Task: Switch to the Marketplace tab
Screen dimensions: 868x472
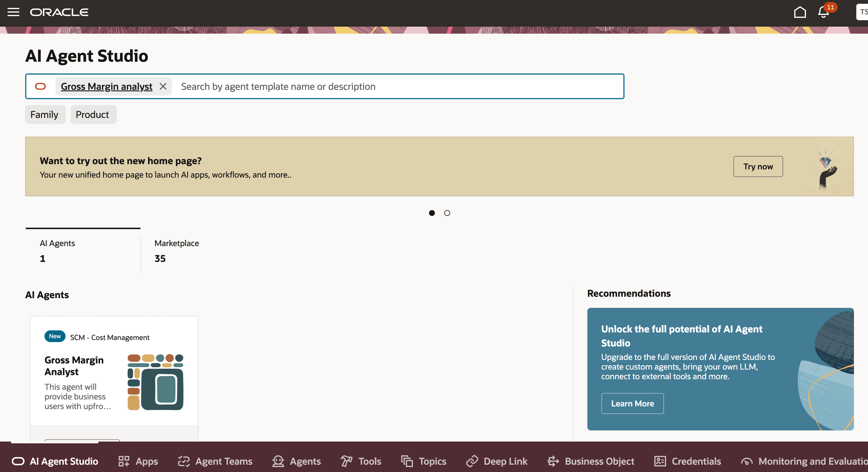Action: (x=176, y=251)
